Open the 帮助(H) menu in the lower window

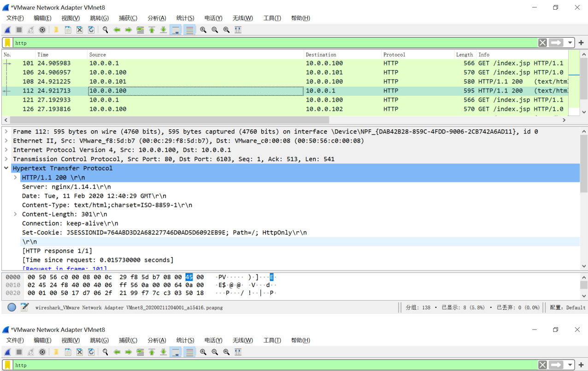point(300,340)
